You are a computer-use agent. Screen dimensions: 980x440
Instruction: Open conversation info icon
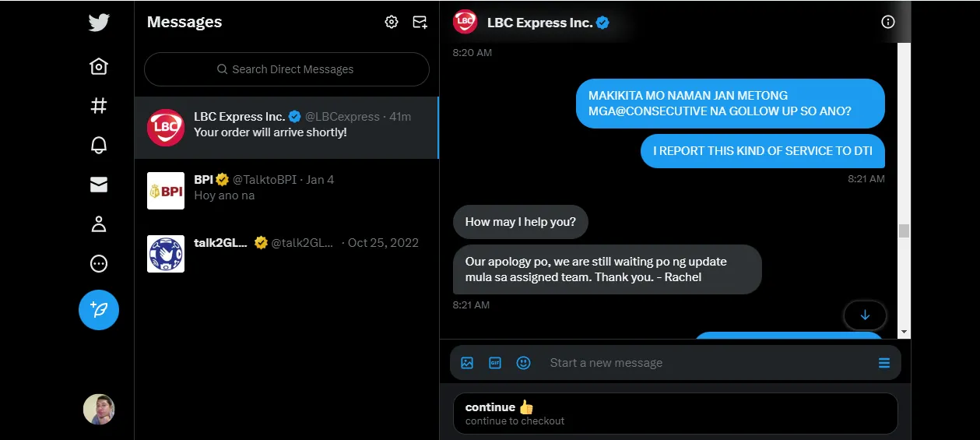(888, 22)
